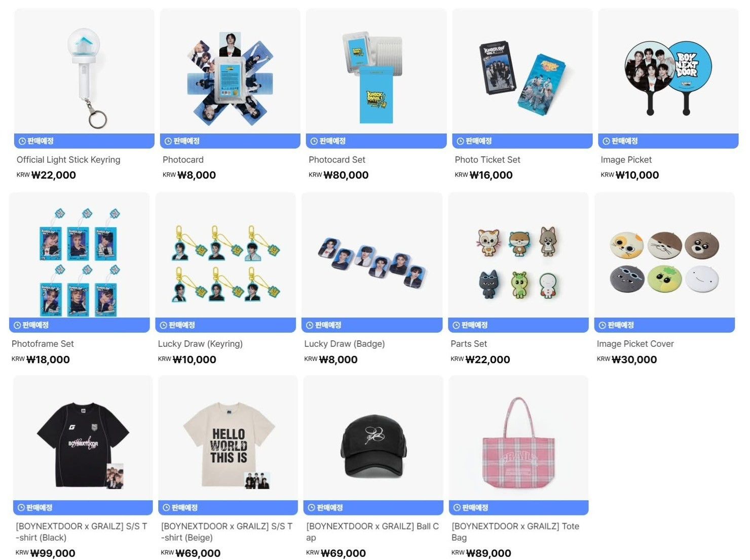
Task: Select the GRAILZ S/S T-shirt (Beige) title
Action: click(x=227, y=532)
